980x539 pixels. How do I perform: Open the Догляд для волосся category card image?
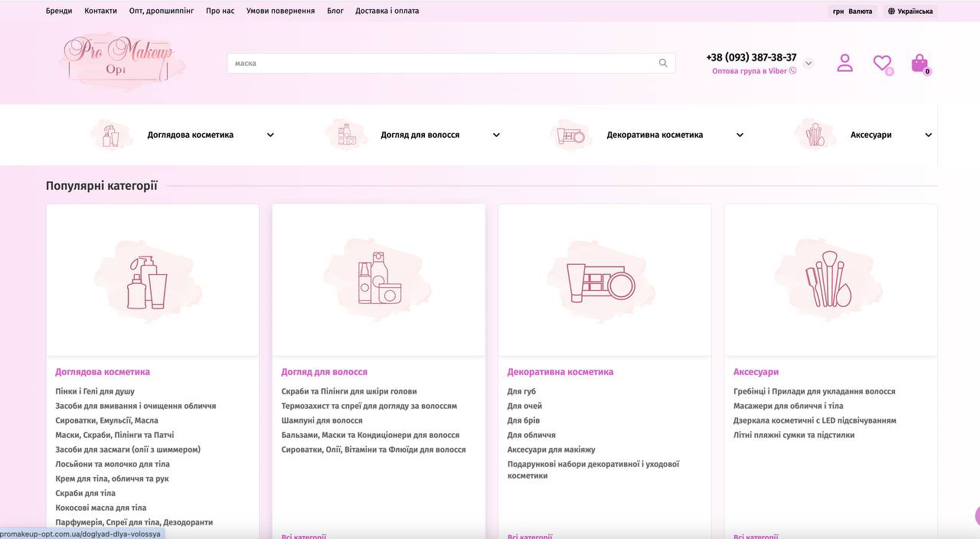pos(379,280)
